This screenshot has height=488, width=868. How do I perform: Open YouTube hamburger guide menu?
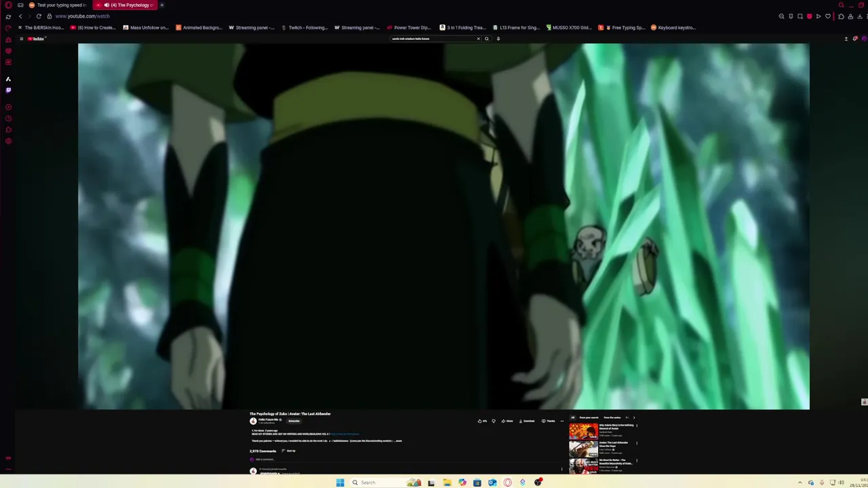22,39
